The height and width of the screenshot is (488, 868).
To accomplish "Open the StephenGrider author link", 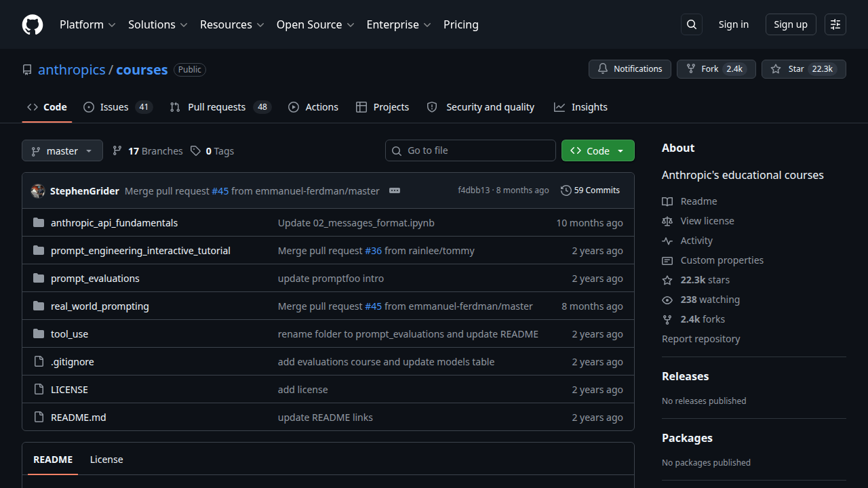I will coord(85,191).
